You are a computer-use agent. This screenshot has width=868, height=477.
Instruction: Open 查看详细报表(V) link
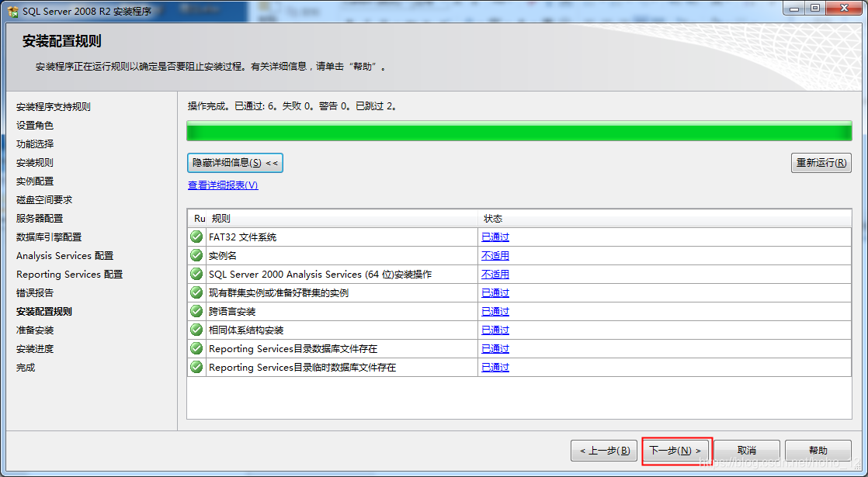tap(223, 185)
